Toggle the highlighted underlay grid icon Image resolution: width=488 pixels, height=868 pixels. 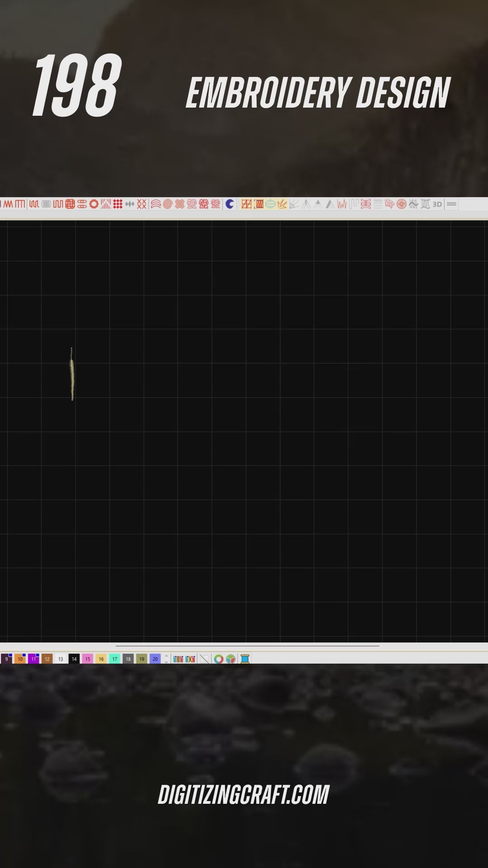246,204
